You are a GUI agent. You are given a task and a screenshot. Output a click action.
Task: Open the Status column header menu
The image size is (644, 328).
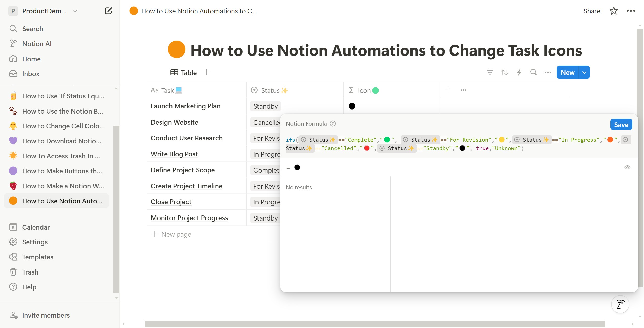(x=295, y=90)
